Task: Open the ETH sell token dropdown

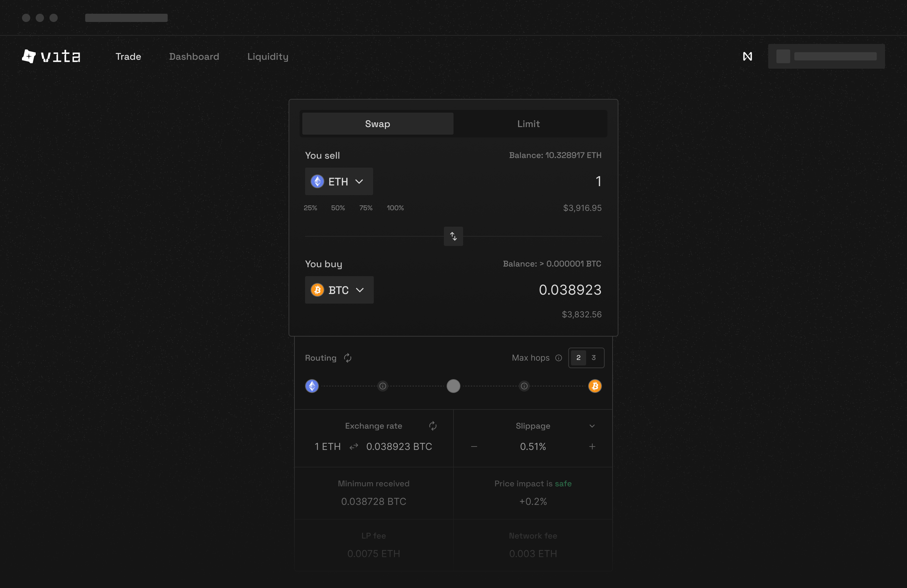Action: pos(338,181)
